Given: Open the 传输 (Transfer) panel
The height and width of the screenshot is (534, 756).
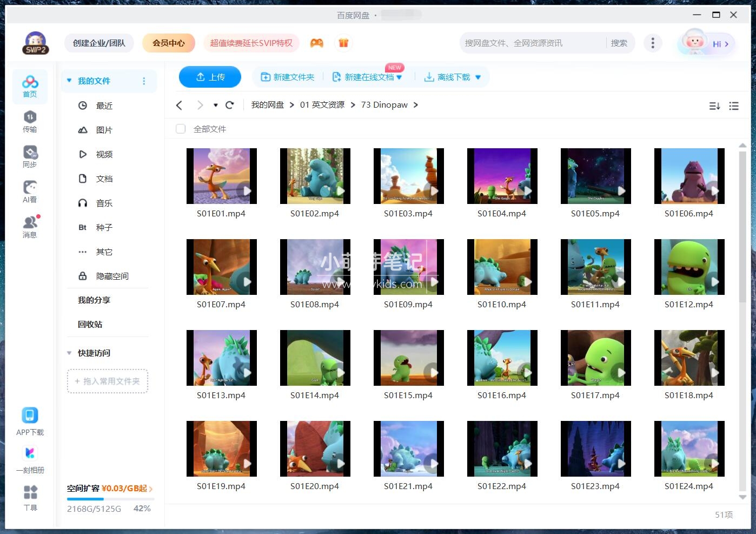Looking at the screenshot, I should click(x=30, y=120).
